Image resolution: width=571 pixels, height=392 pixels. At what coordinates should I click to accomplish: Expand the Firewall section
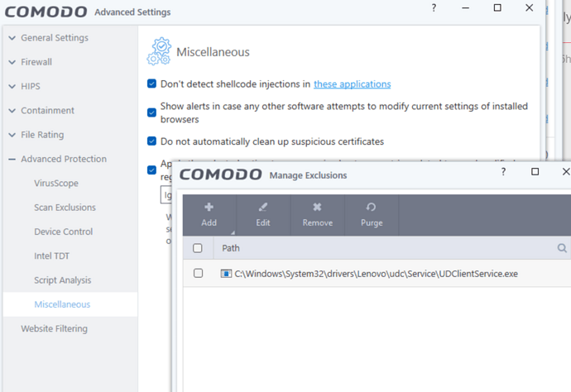coord(36,62)
